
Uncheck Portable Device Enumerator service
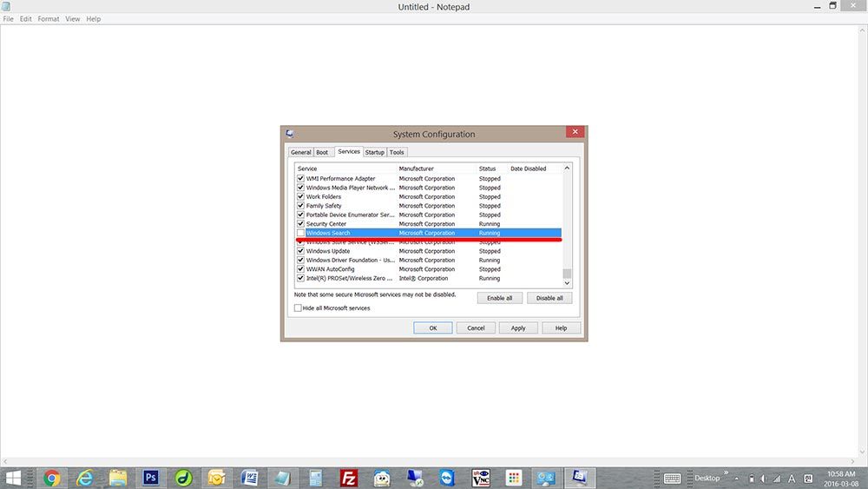pyautogui.click(x=300, y=215)
